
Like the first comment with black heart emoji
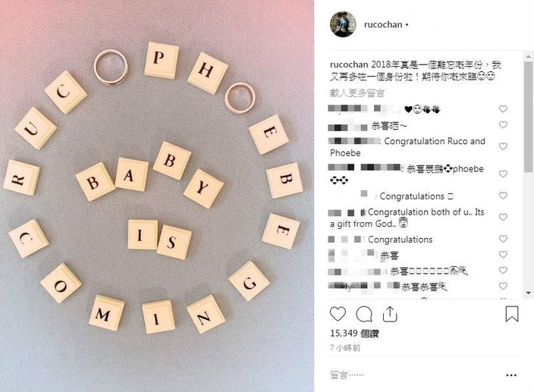[x=503, y=109]
